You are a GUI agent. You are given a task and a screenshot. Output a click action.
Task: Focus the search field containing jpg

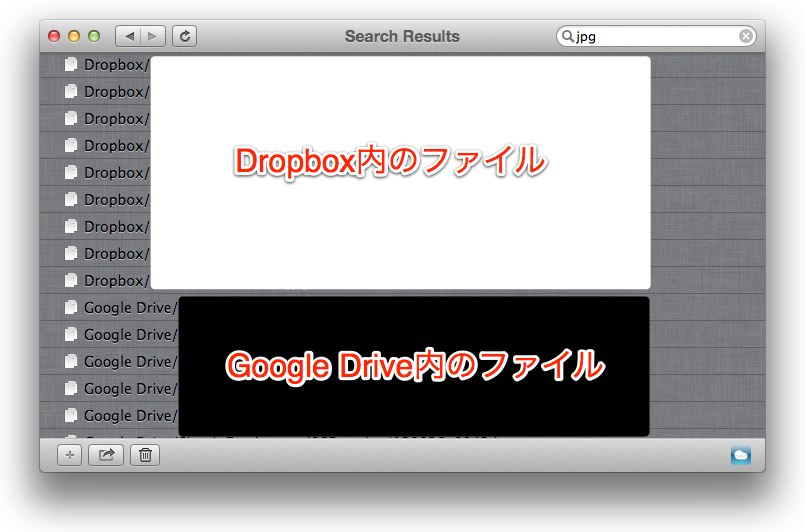pos(656,36)
